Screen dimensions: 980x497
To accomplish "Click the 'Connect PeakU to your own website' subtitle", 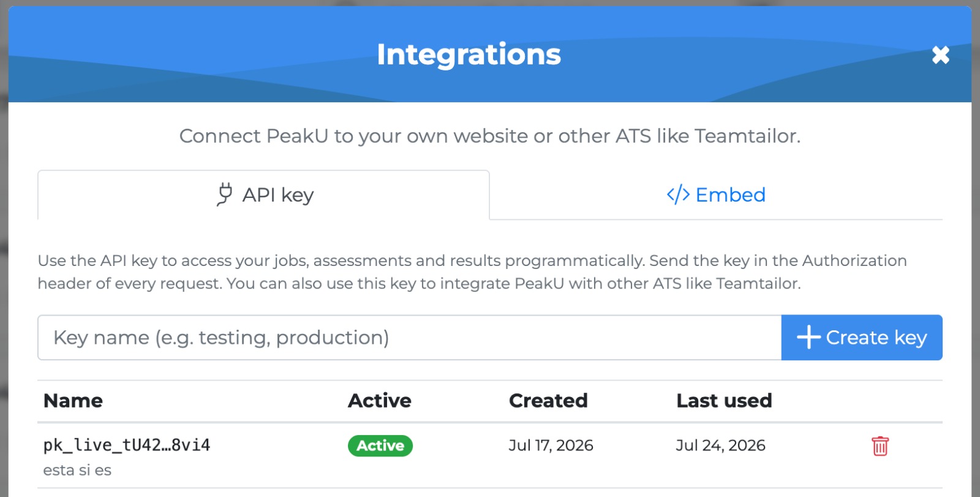I will 490,136.
